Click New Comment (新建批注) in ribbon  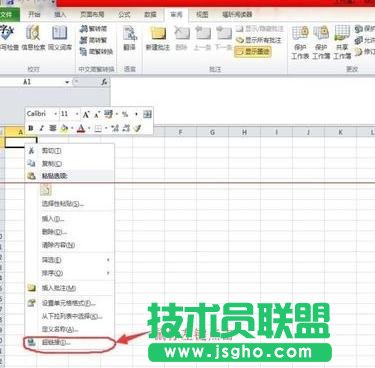point(158,38)
